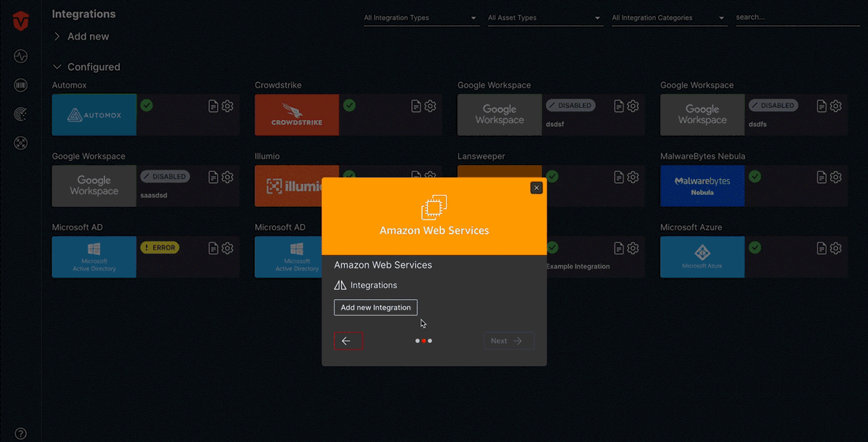The height and width of the screenshot is (442, 868).
Task: View document log for Crowdstrike integration
Action: 416,106
